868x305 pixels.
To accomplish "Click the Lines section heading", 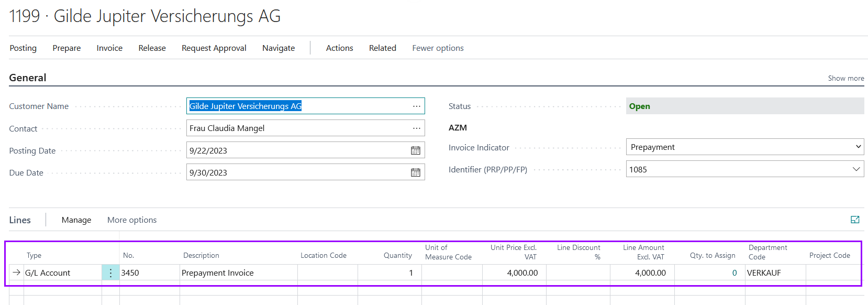I will [20, 220].
